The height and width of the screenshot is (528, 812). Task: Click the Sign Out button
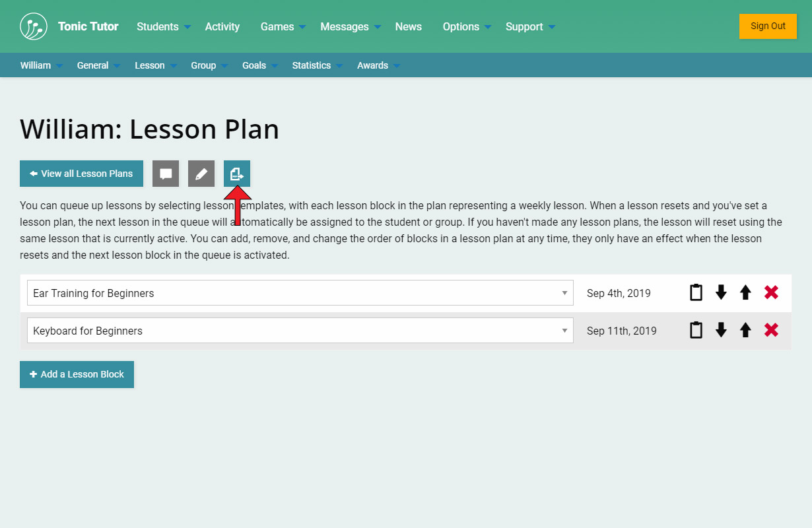[x=768, y=26]
